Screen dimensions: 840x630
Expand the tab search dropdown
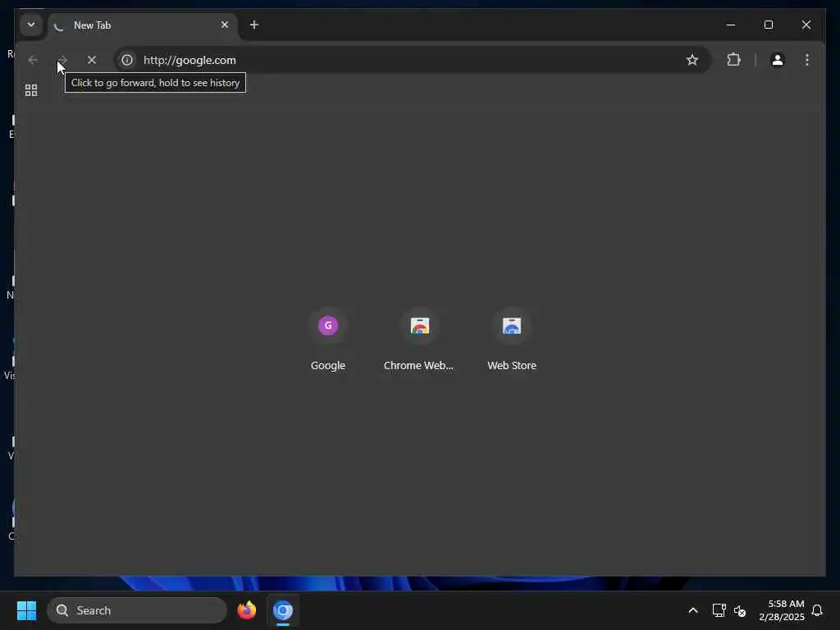click(x=31, y=25)
